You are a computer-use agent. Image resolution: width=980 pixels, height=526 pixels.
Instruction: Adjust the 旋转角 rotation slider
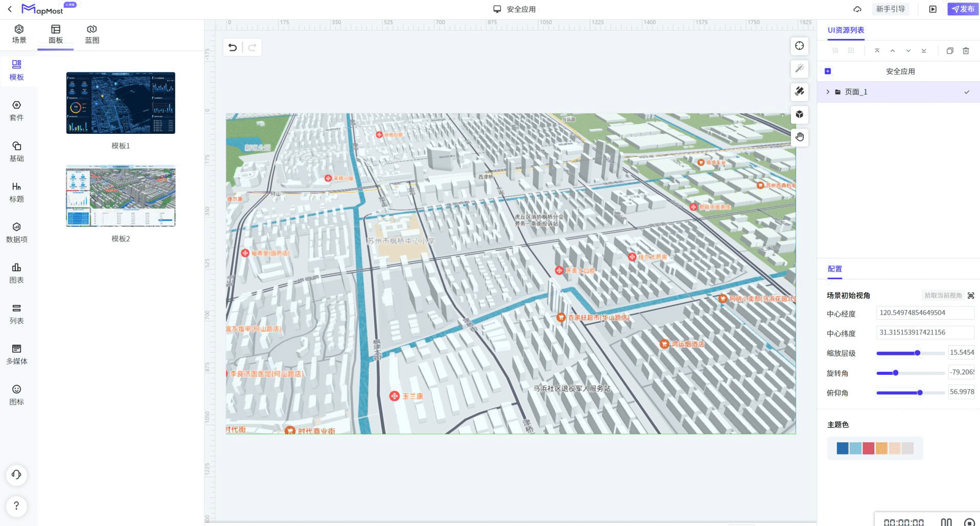point(911,373)
